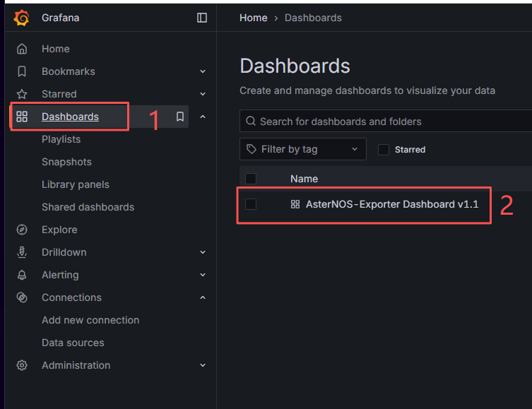The width and height of the screenshot is (532, 409).
Task: Open the Filter by tag dropdown
Action: [x=302, y=149]
